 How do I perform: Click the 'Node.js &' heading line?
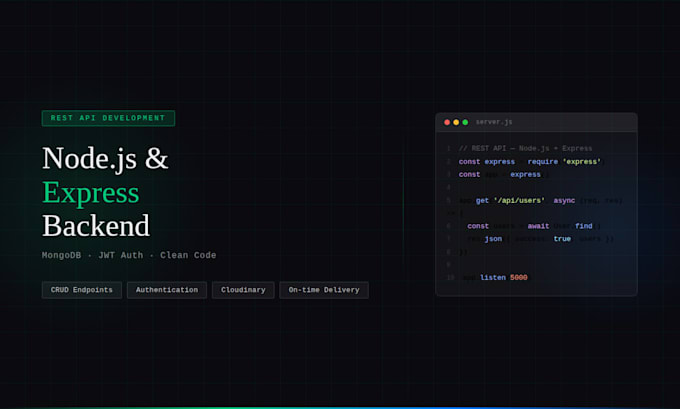tap(105, 158)
